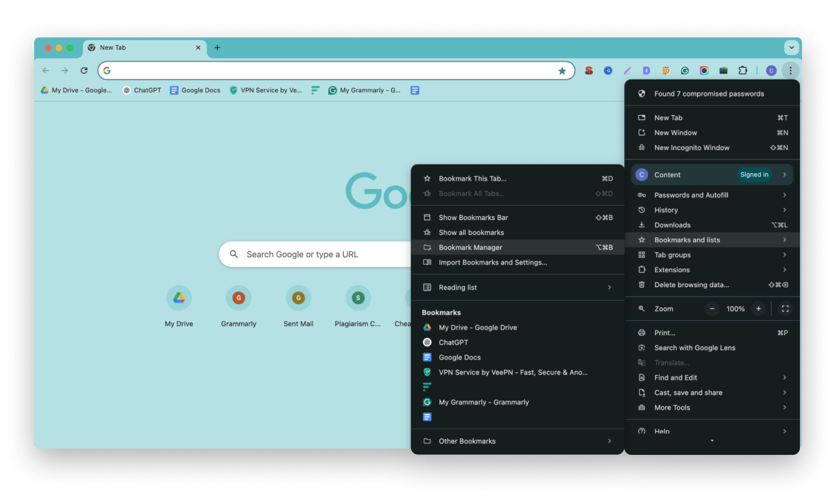Toggle Show Bookmarks Bar option
This screenshot has width=833, height=504.
click(x=473, y=217)
